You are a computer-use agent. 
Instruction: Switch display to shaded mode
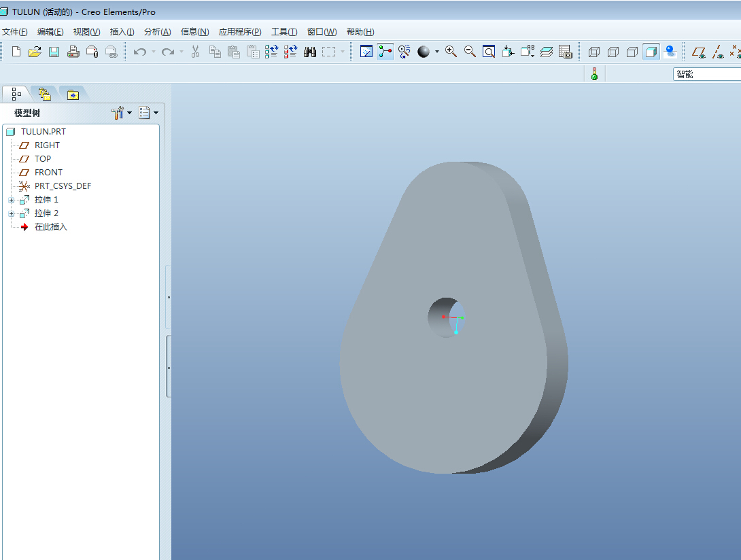click(x=651, y=52)
